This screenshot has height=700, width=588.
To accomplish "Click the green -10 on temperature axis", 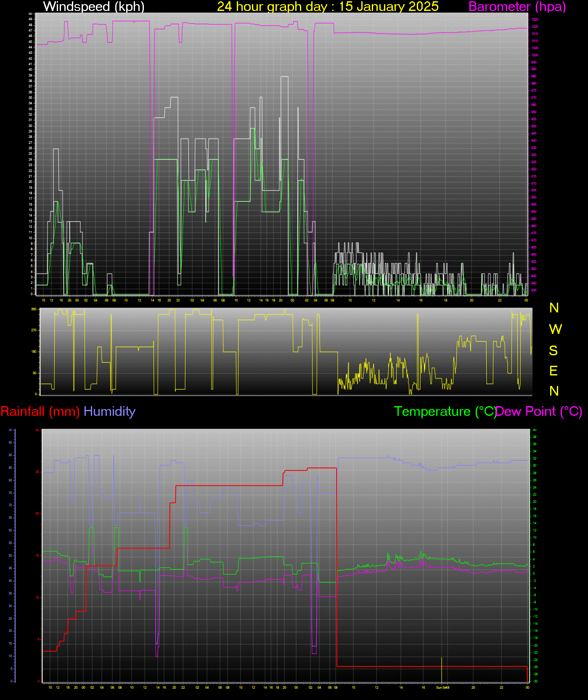I will [x=535, y=609].
